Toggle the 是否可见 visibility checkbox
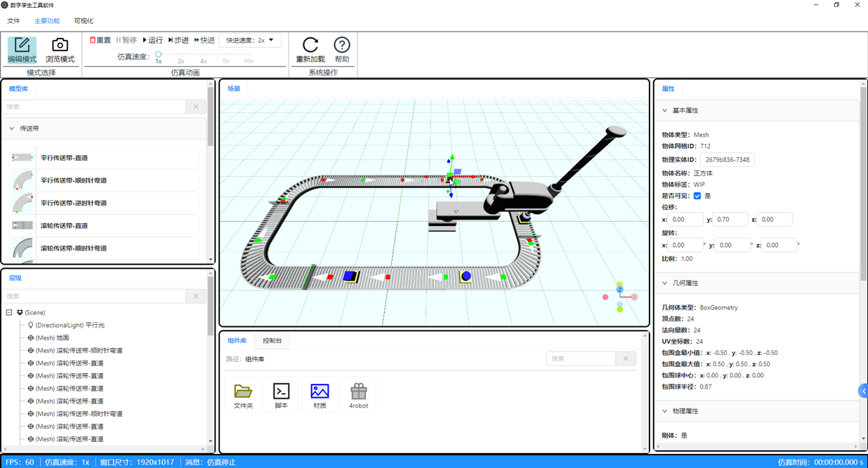Viewport: 868px width, 468px height. coord(697,196)
